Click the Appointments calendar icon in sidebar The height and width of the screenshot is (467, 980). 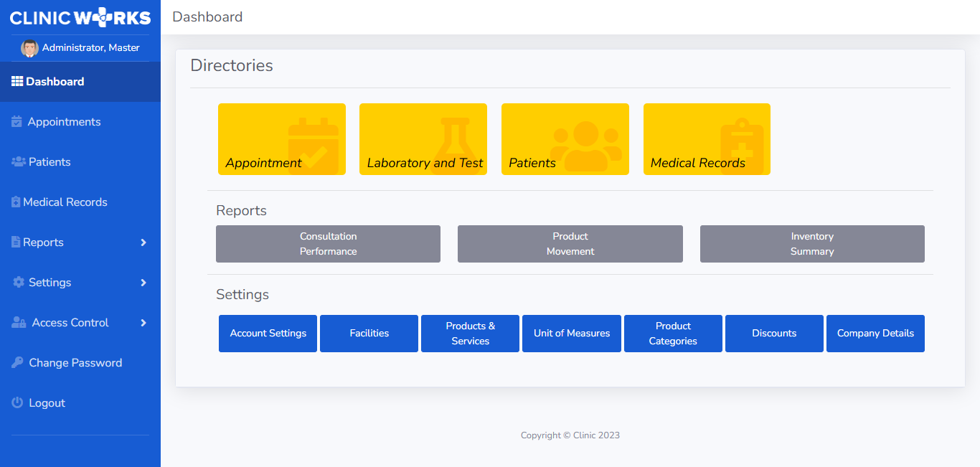coord(17,122)
